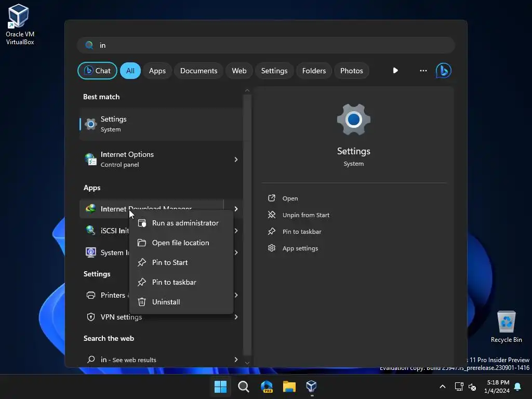Open the three-dots more options menu
This screenshot has height=399, width=532.
[423, 71]
